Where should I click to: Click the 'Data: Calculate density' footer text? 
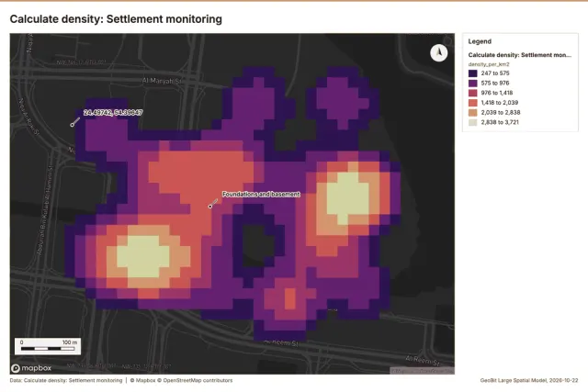(x=66, y=380)
